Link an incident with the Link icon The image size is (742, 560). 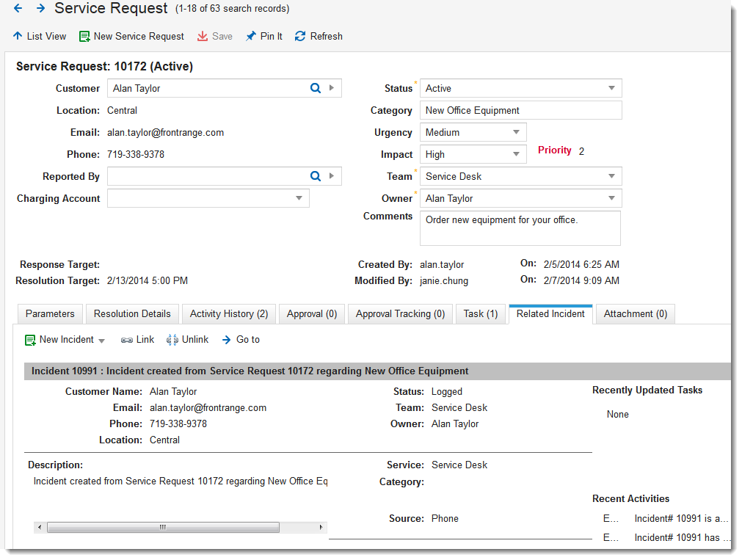tap(137, 339)
